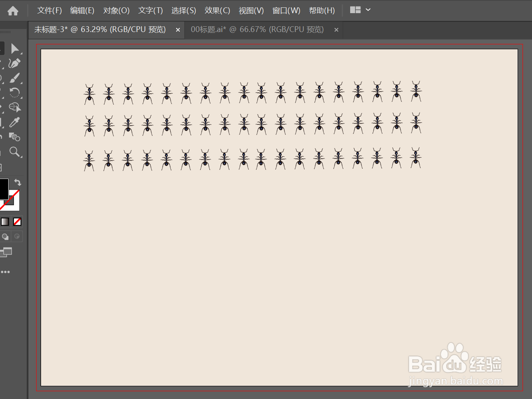Set color to None

[x=17, y=222]
